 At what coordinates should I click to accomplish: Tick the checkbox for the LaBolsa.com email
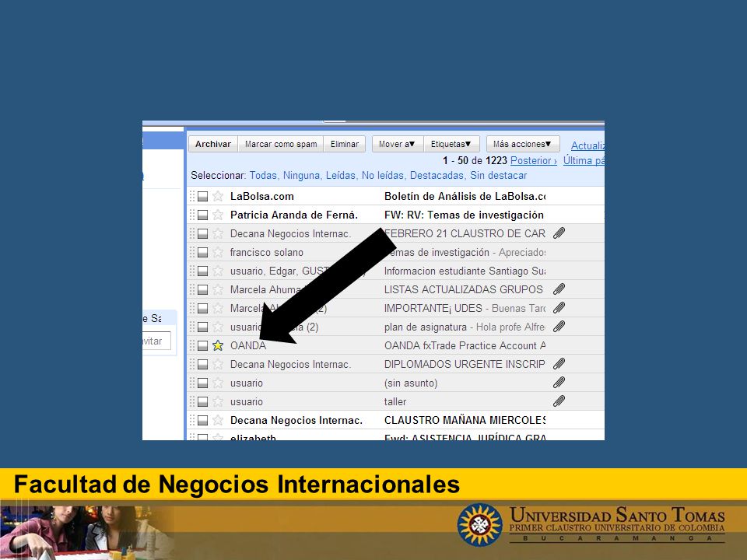202,196
